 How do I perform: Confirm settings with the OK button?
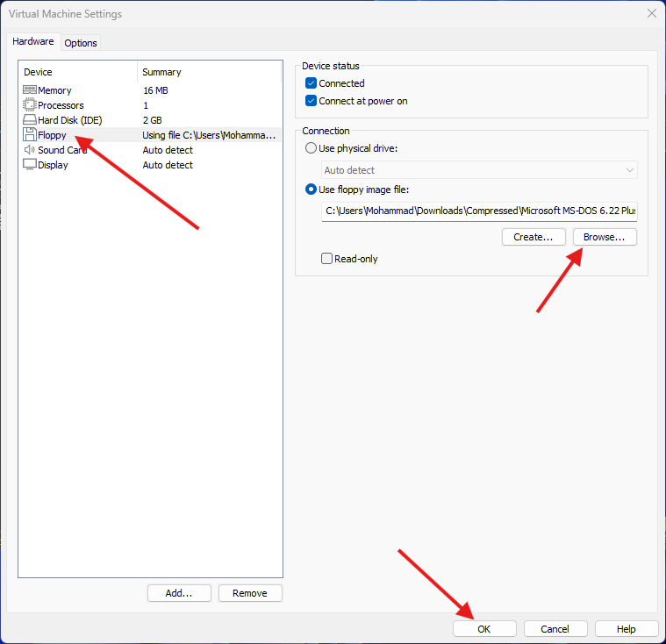click(484, 629)
